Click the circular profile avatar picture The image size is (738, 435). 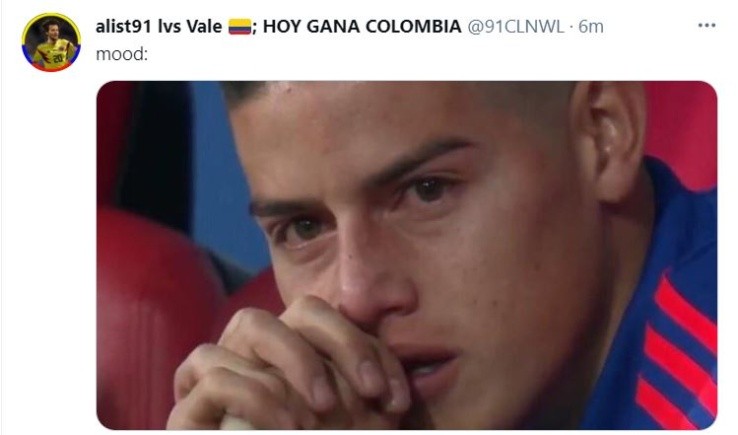click(51, 42)
